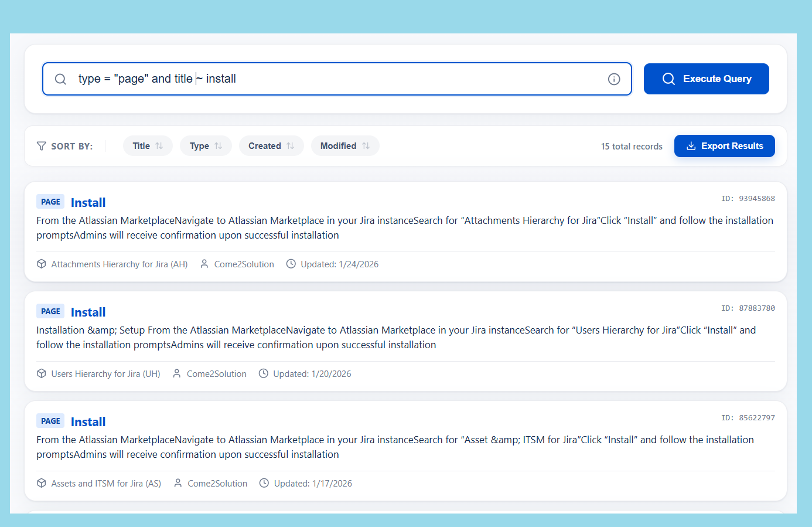The width and height of the screenshot is (812, 527).
Task: Click the info icon beside the query field
Action: (x=613, y=79)
